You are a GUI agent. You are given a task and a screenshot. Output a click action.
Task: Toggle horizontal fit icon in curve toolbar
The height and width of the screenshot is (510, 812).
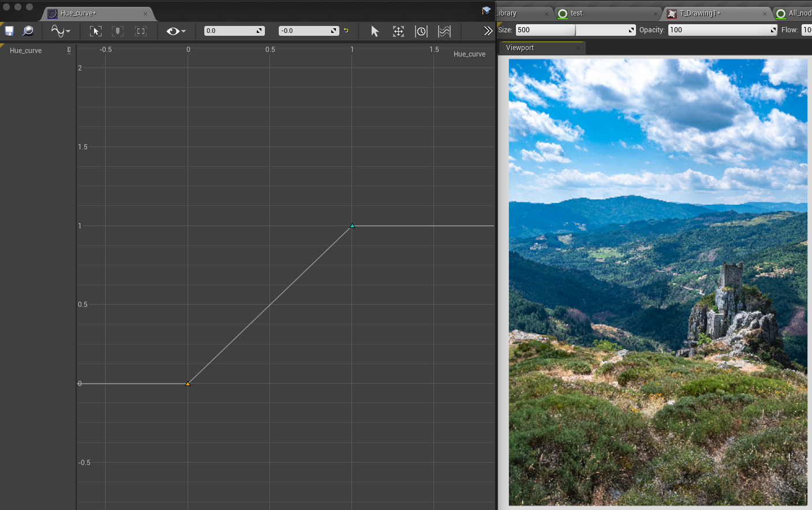pos(140,31)
